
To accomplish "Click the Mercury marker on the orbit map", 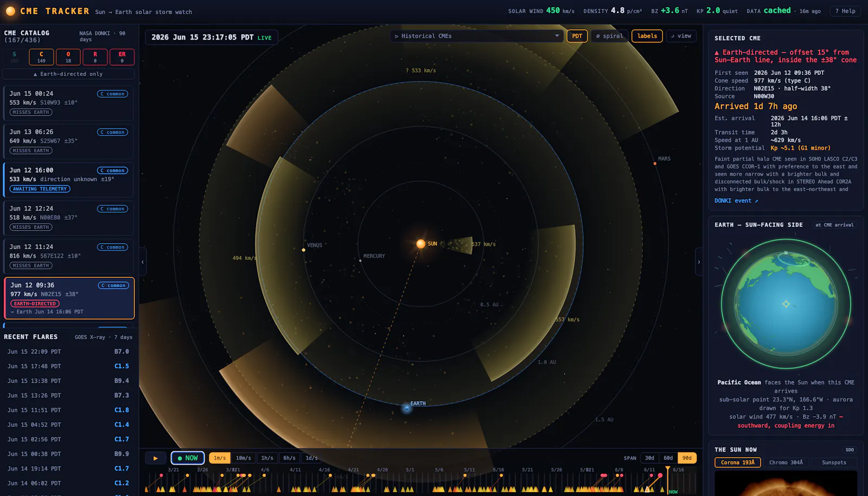I will tap(360, 260).
